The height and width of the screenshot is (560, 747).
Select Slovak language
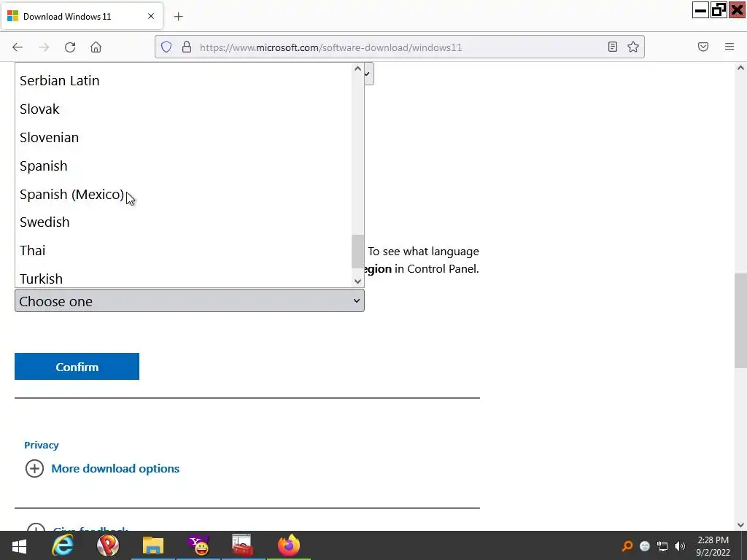click(x=184, y=109)
